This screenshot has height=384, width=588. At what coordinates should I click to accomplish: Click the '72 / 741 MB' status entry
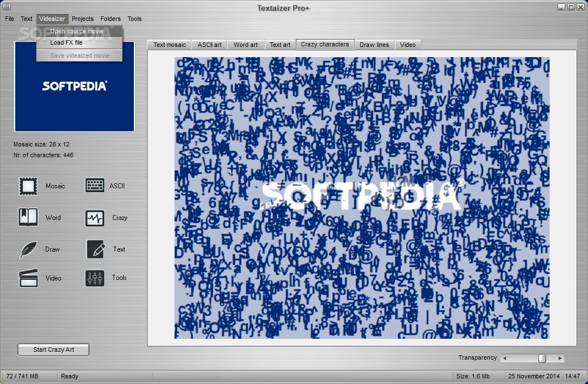click(22, 376)
